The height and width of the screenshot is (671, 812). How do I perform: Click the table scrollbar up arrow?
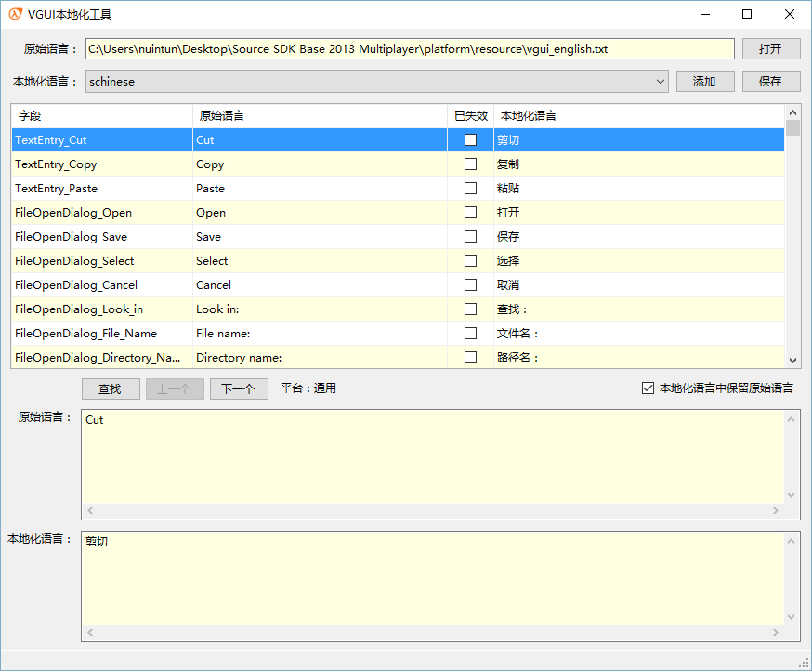[x=792, y=112]
